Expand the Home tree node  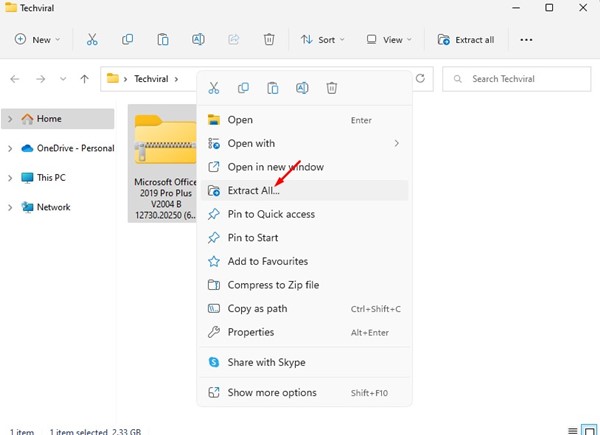pyautogui.click(x=10, y=119)
